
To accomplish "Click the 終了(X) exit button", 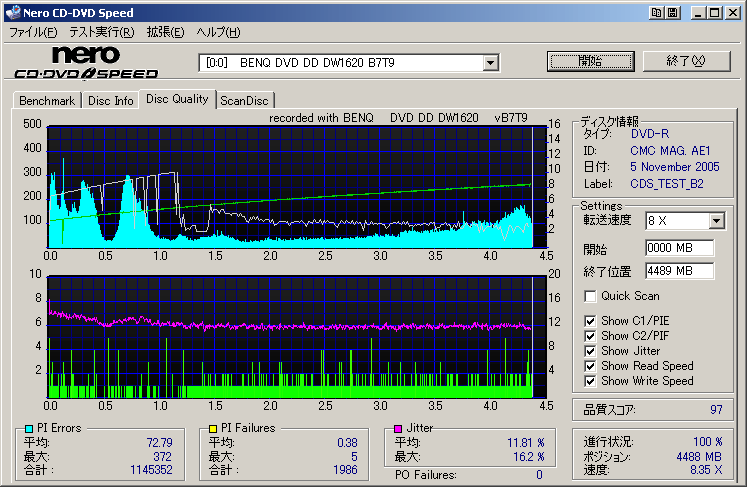I will [686, 61].
